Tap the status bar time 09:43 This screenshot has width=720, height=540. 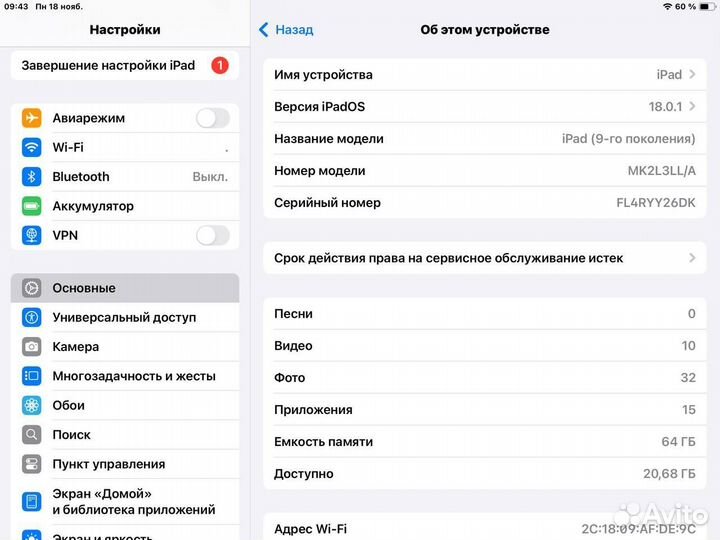[x=16, y=7]
